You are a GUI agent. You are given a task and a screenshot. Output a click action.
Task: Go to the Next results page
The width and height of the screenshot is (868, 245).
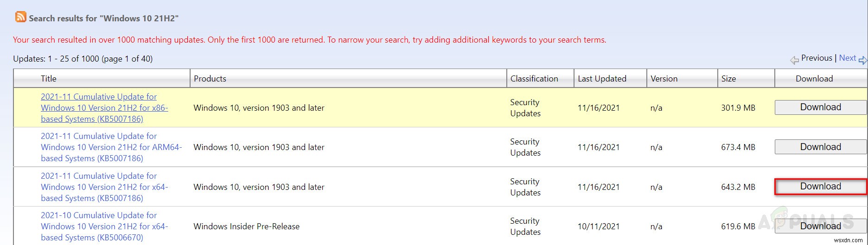coord(848,58)
